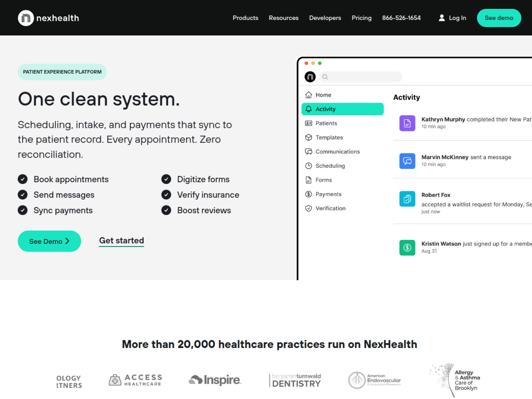Select Templates in the app sidebar
This screenshot has height=399, width=532.
coord(342,137)
